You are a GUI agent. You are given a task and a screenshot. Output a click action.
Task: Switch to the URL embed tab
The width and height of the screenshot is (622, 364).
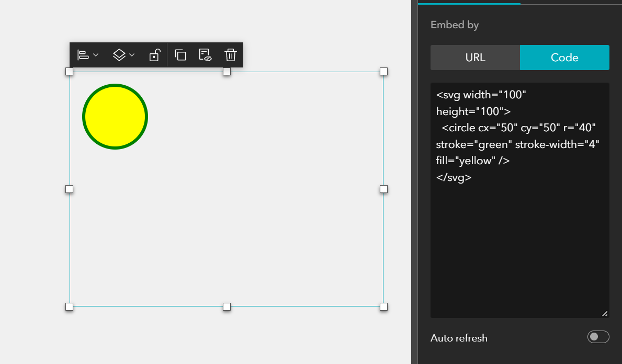point(474,58)
